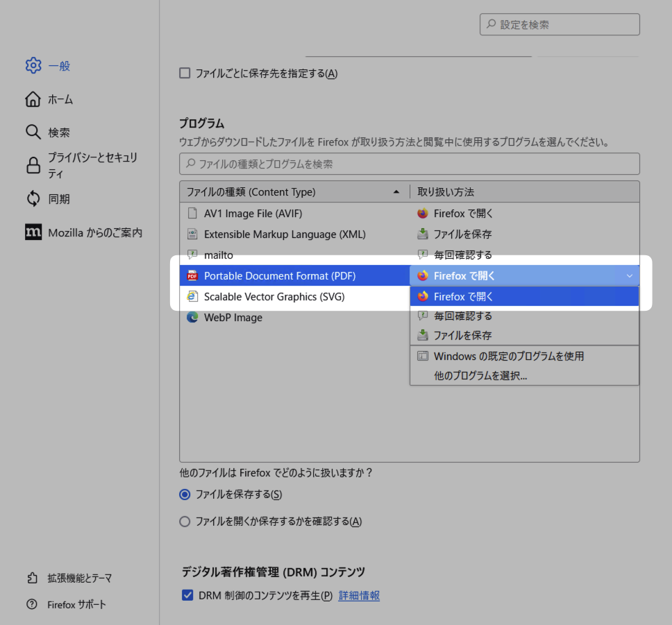Open the 'ホーム' settings category
The image size is (672, 625).
click(x=60, y=99)
